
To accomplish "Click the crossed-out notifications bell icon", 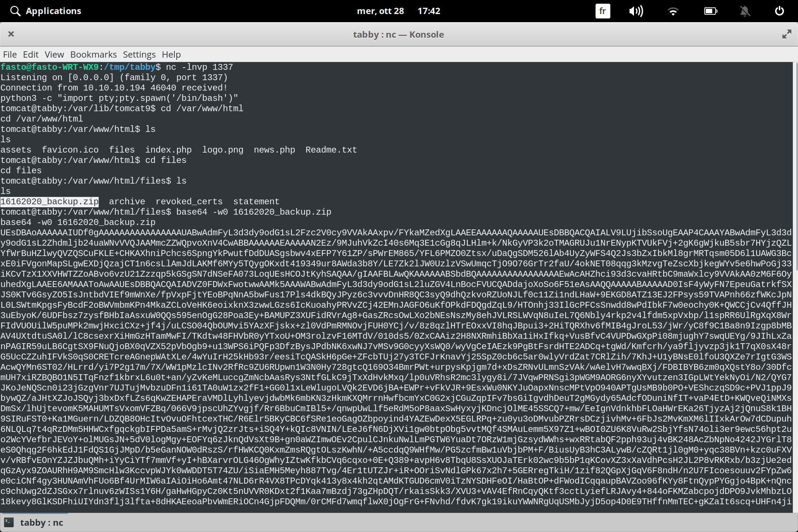I will pyautogui.click(x=745, y=11).
